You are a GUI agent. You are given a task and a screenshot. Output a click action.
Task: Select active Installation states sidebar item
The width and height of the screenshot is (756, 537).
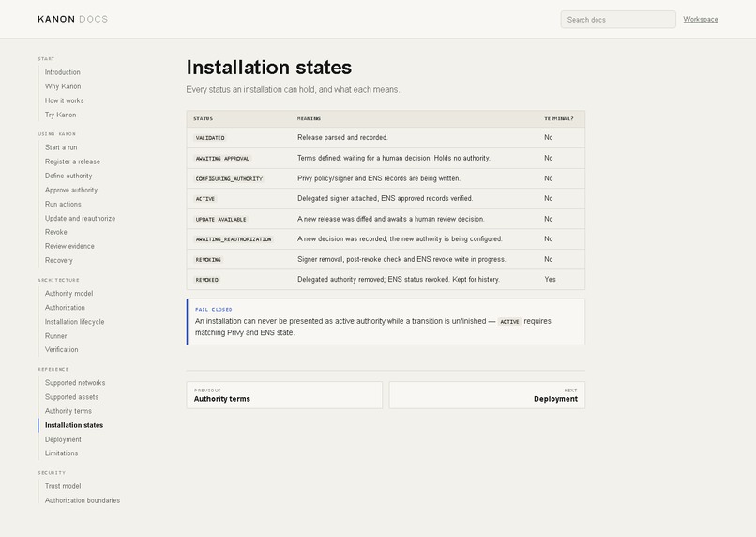[74, 425]
